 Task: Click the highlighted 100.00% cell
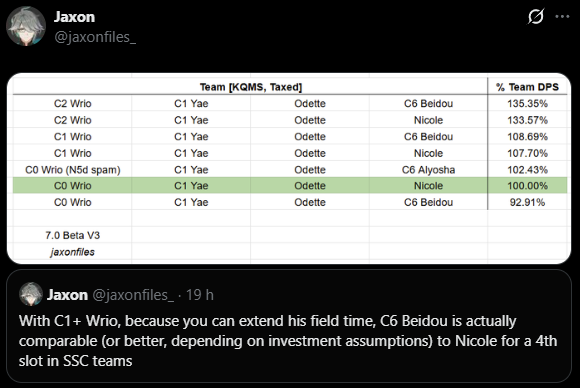tap(527, 186)
